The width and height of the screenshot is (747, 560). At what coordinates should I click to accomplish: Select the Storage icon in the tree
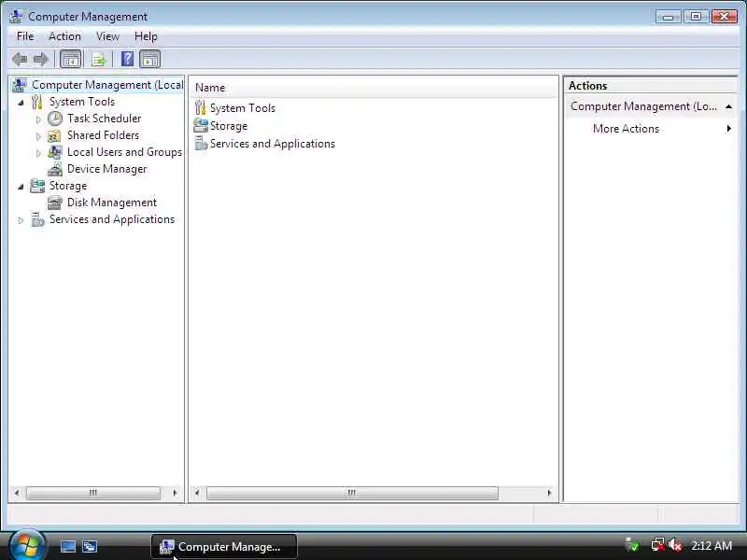[37, 186]
